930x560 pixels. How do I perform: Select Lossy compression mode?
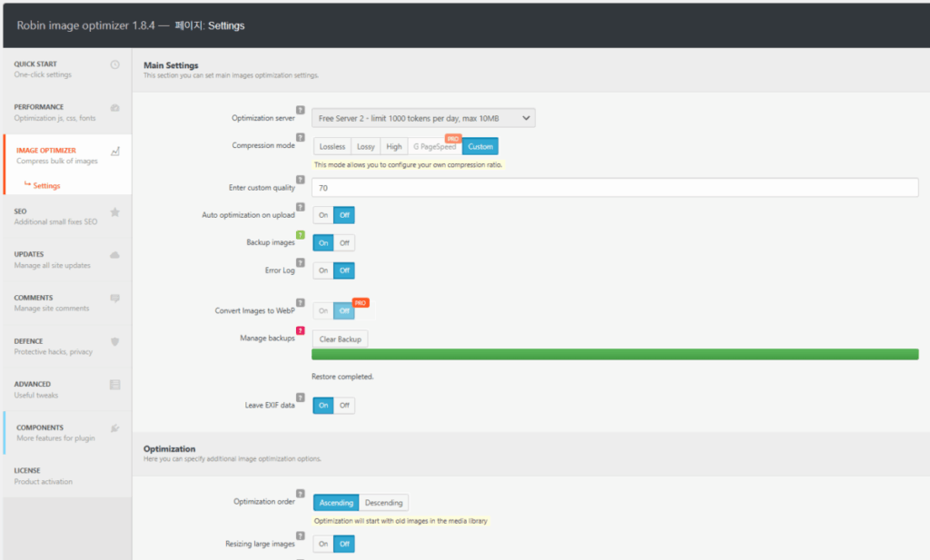click(366, 146)
